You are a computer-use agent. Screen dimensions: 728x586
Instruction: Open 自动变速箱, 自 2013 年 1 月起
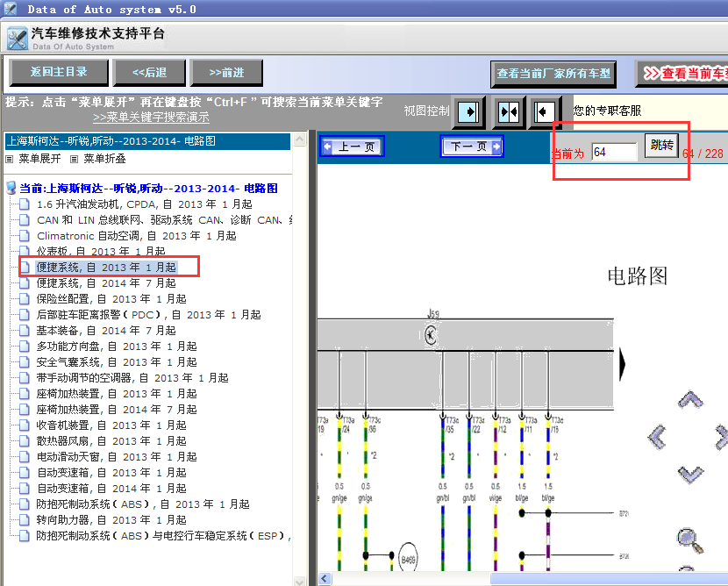click(x=111, y=473)
